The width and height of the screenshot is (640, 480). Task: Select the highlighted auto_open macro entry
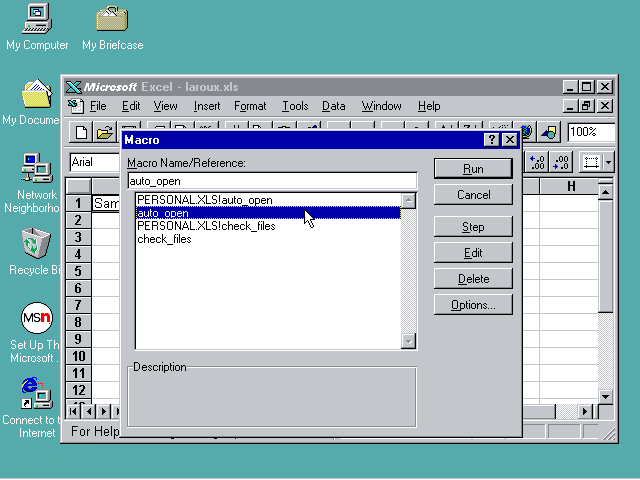(x=269, y=213)
